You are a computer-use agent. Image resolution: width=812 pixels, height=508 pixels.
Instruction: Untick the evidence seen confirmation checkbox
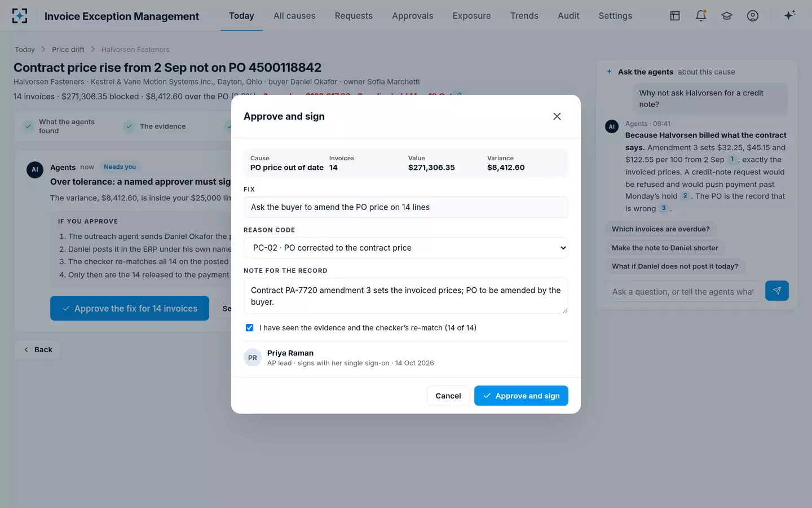coord(249,327)
